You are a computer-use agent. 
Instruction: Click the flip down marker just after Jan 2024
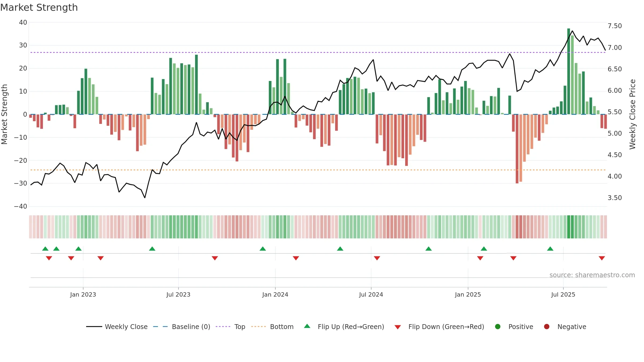(296, 258)
